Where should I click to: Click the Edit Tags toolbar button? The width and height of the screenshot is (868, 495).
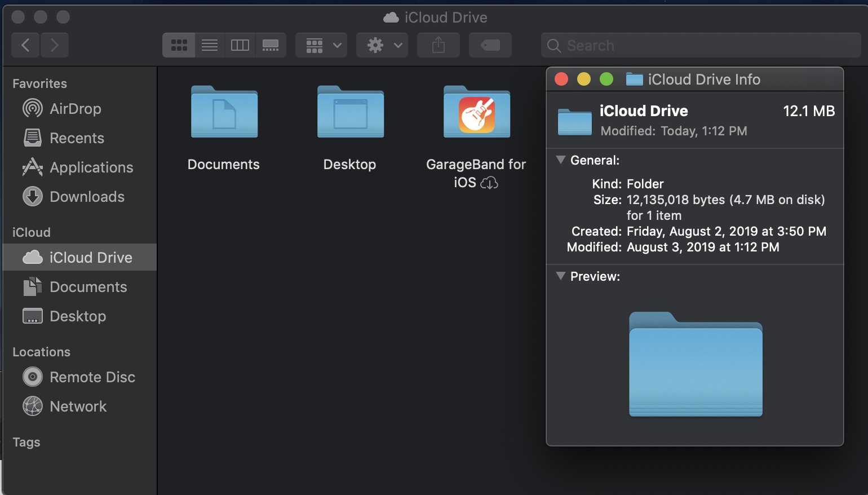(490, 45)
